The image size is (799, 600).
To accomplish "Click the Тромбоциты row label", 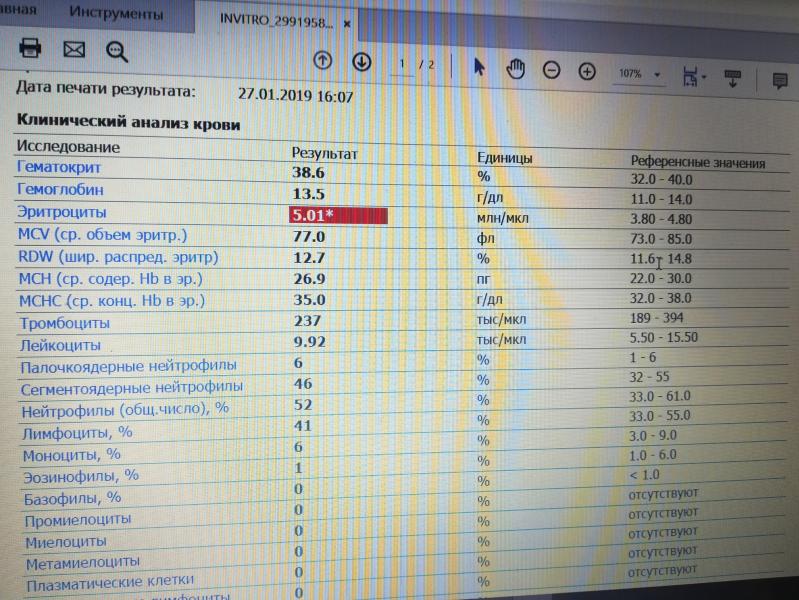I will point(64,323).
